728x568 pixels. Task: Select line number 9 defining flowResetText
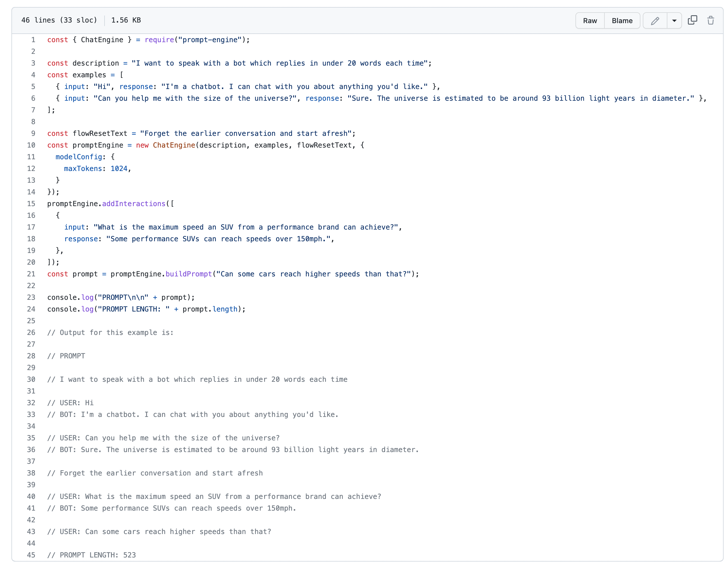click(x=33, y=133)
